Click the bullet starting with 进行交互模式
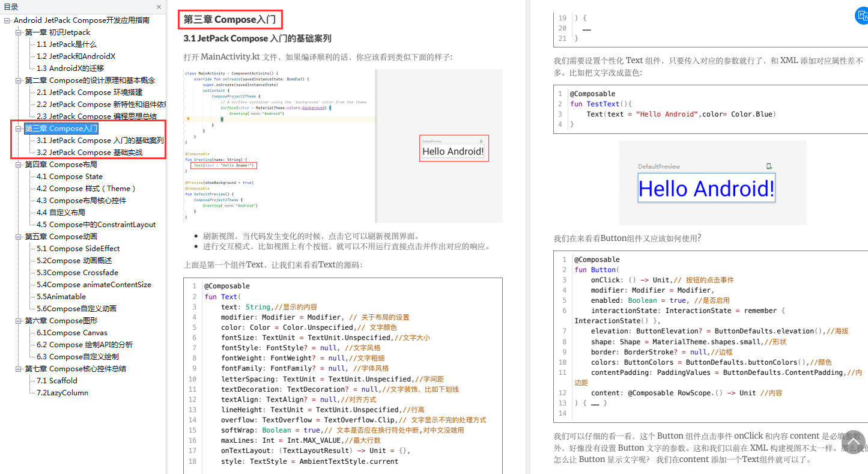This screenshot has width=868, height=474. pyautogui.click(x=347, y=246)
